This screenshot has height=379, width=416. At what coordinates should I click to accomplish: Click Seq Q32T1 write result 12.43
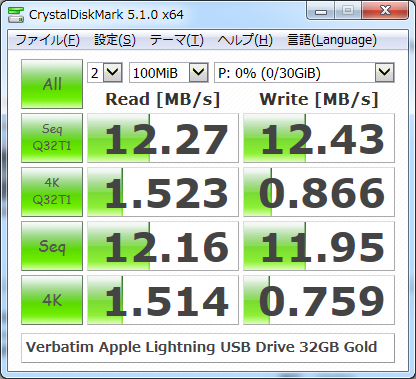tap(319, 138)
